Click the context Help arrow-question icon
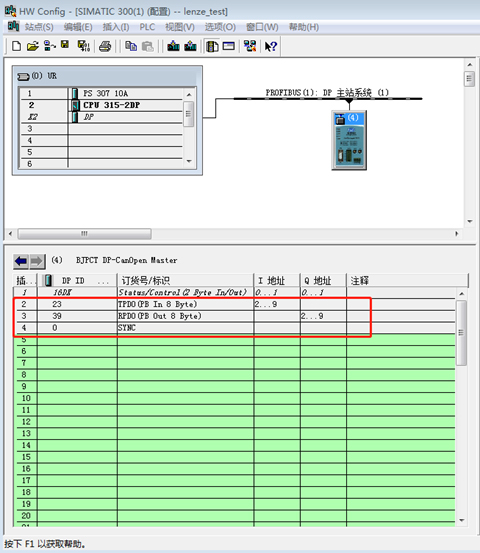 (x=271, y=46)
